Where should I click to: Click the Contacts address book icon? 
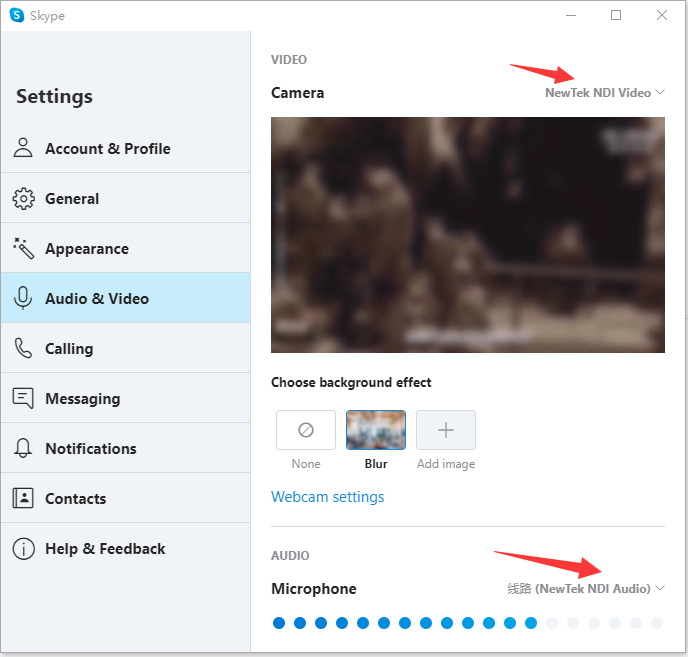(23, 498)
